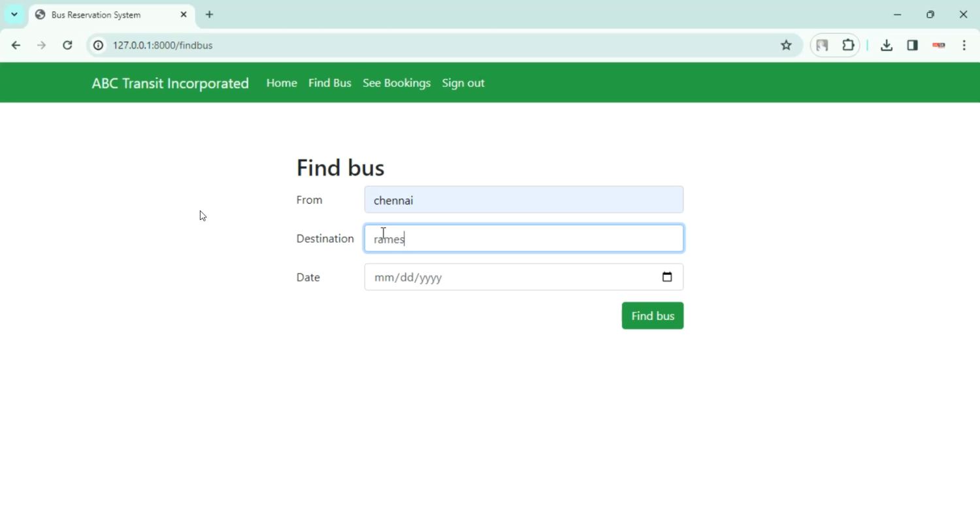Bookmark this page with the star icon
Viewport: 980px width, 515px height.
[786, 45]
